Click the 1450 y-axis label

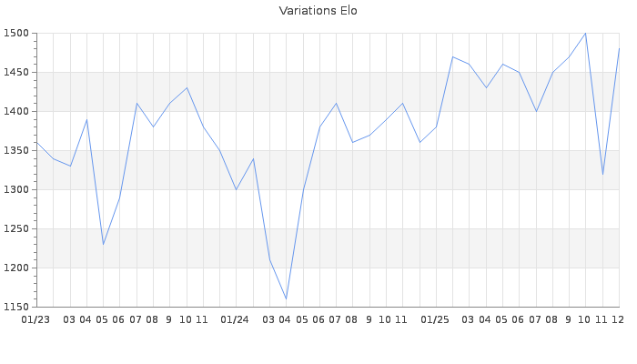(x=16, y=73)
